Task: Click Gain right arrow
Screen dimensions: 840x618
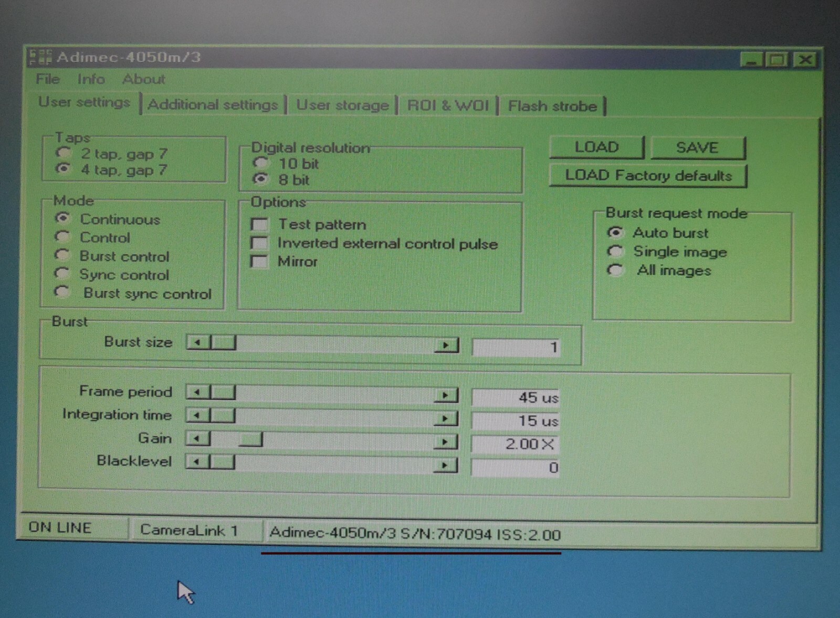Action: (x=446, y=442)
